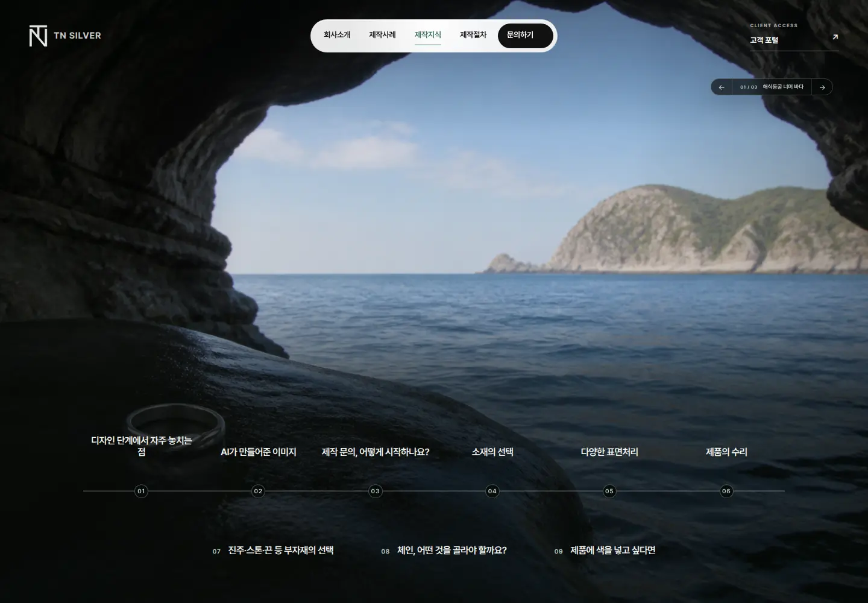The width and height of the screenshot is (868, 603).
Task: Open article 07 about 진주·스톤·끈 부자재
Action: tap(273, 551)
